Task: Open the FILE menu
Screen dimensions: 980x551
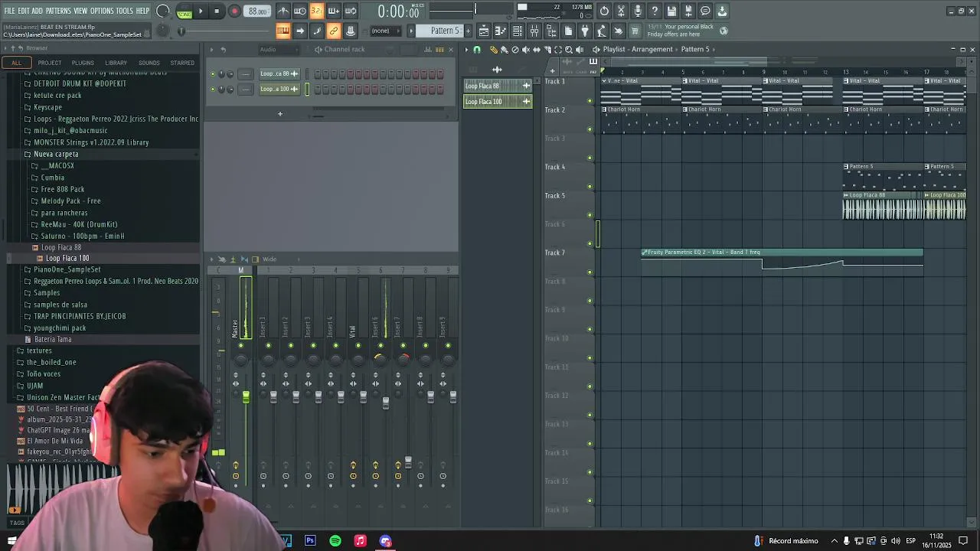Action: [9, 11]
